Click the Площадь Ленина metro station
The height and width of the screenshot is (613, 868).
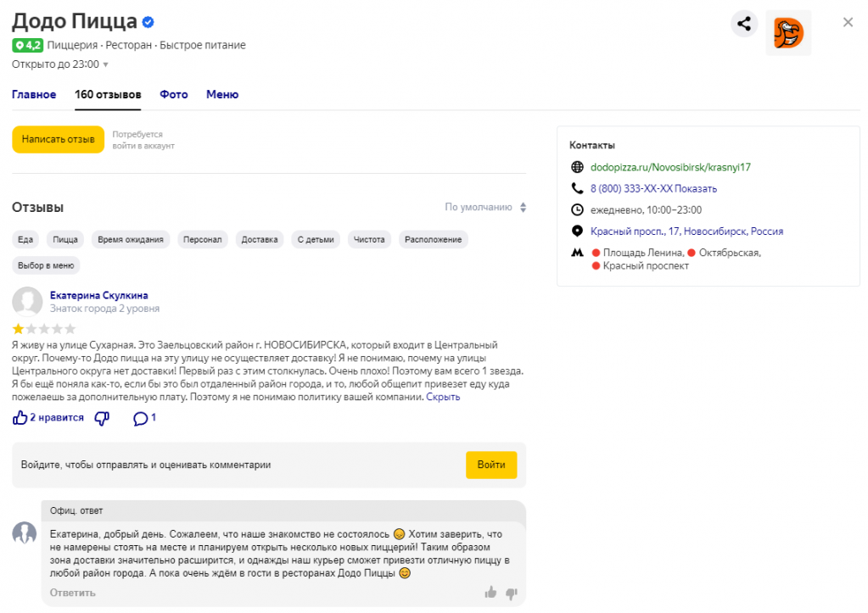[x=643, y=253]
